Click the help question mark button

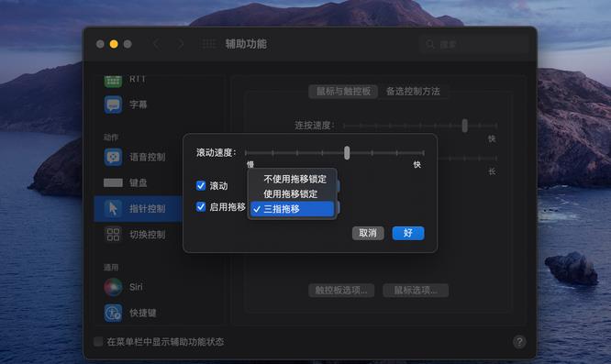coord(519,342)
